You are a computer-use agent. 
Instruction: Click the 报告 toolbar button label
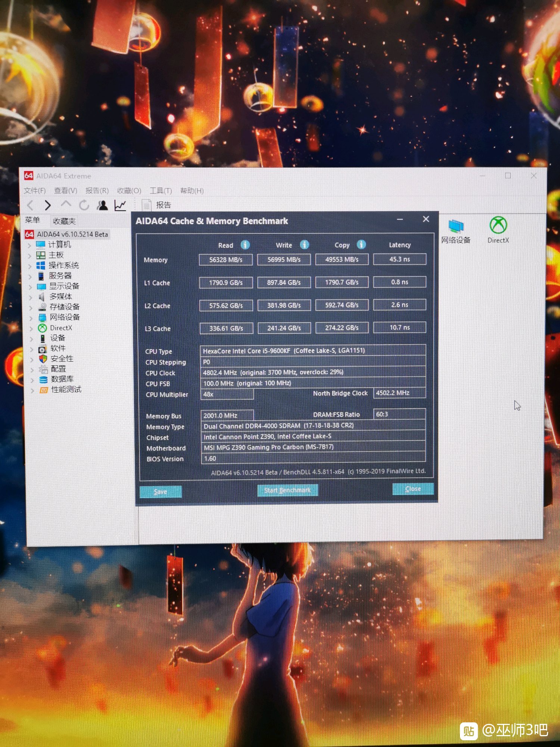click(x=164, y=205)
